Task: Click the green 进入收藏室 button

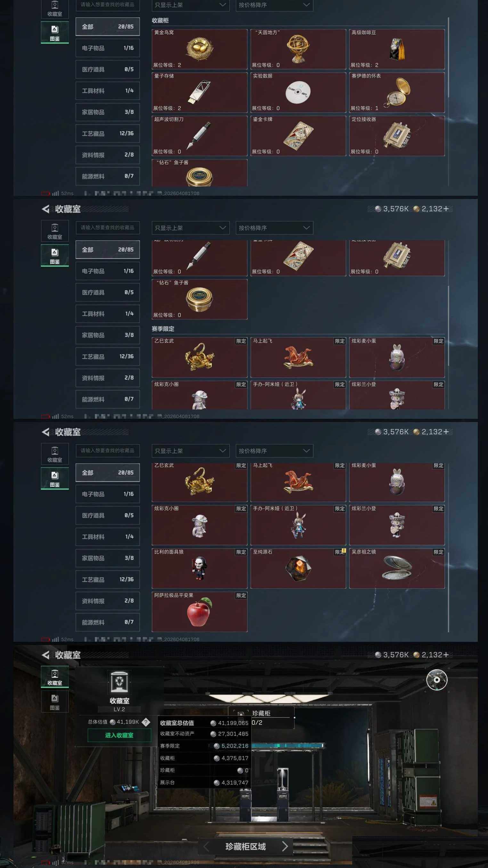Action: 119,735
